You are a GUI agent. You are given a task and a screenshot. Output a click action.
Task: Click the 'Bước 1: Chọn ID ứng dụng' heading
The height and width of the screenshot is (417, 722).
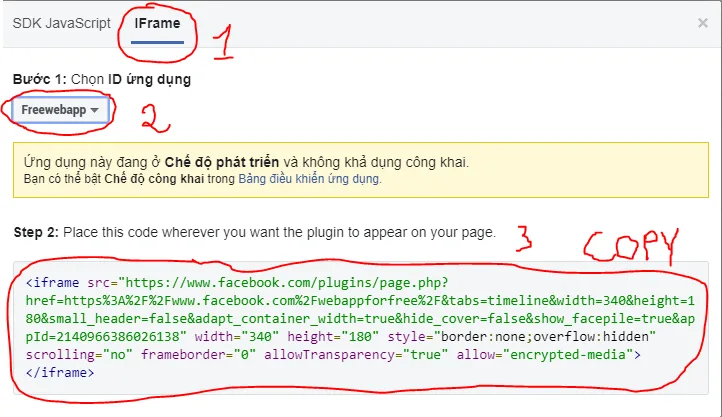[x=102, y=79]
